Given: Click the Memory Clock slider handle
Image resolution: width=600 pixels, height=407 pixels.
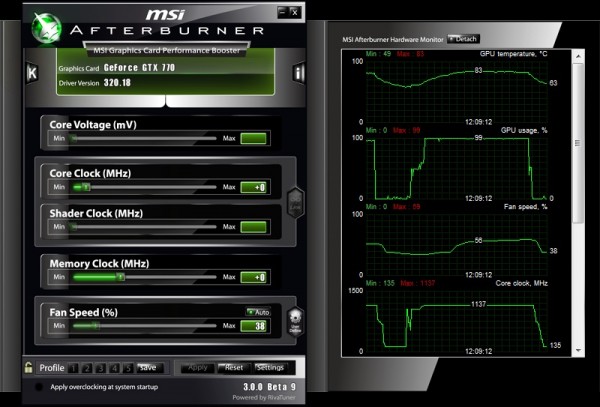Looking at the screenshot, I should click(121, 277).
